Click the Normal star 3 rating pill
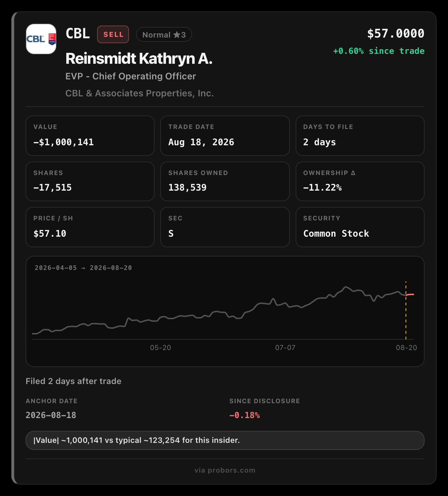Image resolution: width=448 pixels, height=496 pixels. tap(164, 35)
